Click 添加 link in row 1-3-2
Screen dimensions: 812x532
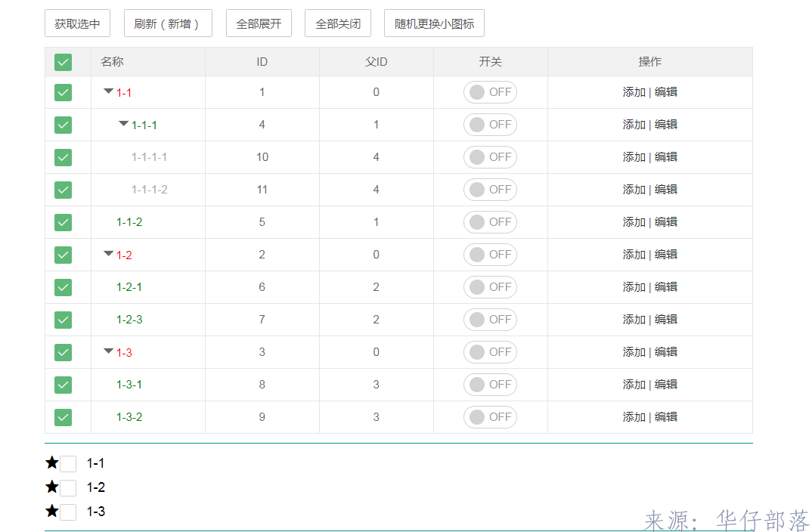click(x=634, y=417)
